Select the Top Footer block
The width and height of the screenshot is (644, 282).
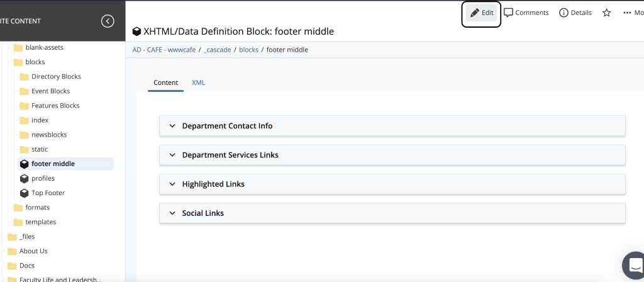click(x=48, y=193)
